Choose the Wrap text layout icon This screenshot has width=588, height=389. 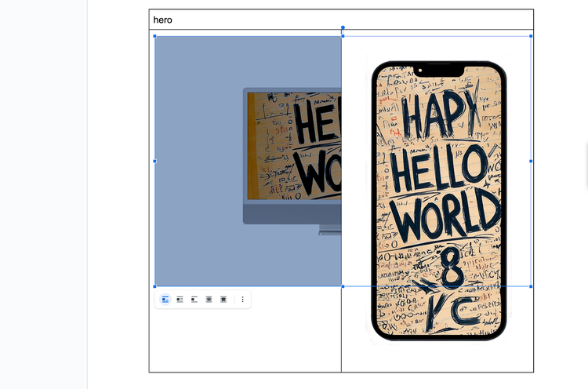(180, 299)
